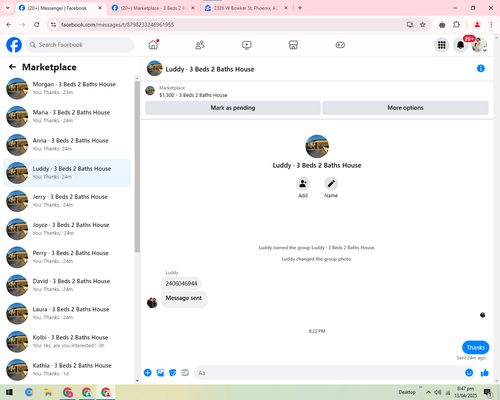Click Mark as pending button
The image size is (500, 400).
(x=233, y=108)
